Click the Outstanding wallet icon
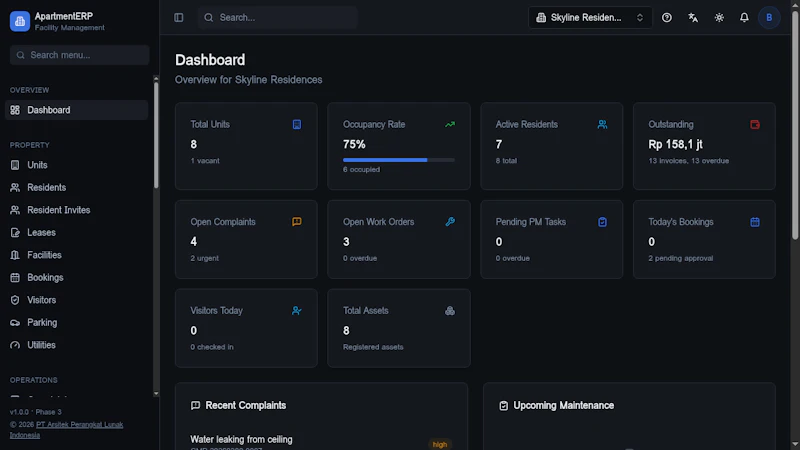The image size is (800, 450). pos(755,124)
